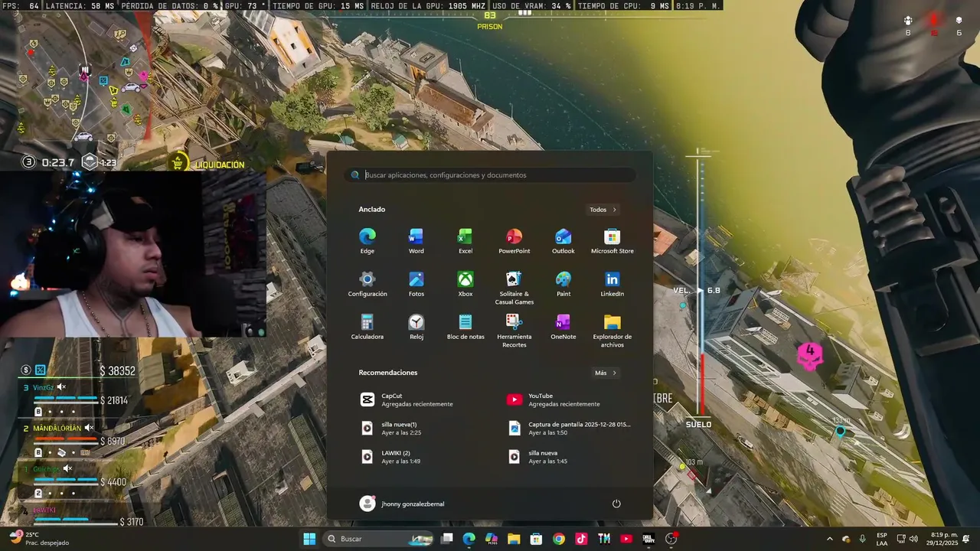
Task: Expand recommendations with Más button
Action: click(x=605, y=373)
